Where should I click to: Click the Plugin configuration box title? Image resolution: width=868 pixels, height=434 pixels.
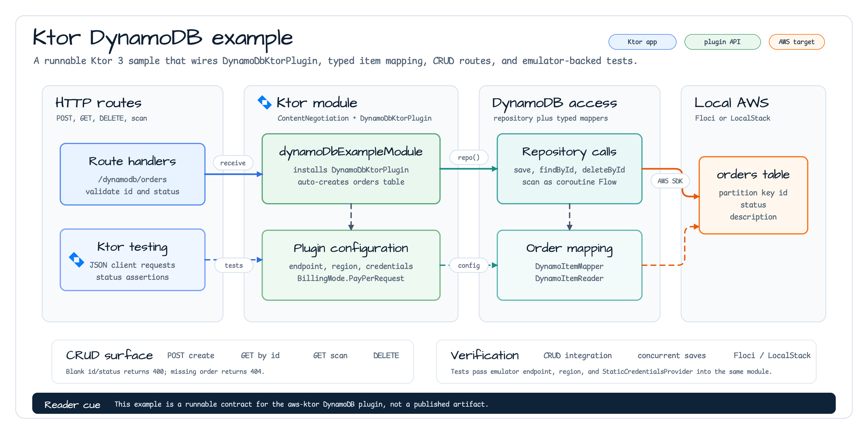click(x=351, y=248)
